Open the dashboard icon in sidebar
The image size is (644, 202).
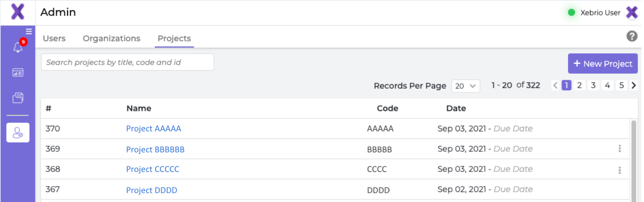(18, 73)
